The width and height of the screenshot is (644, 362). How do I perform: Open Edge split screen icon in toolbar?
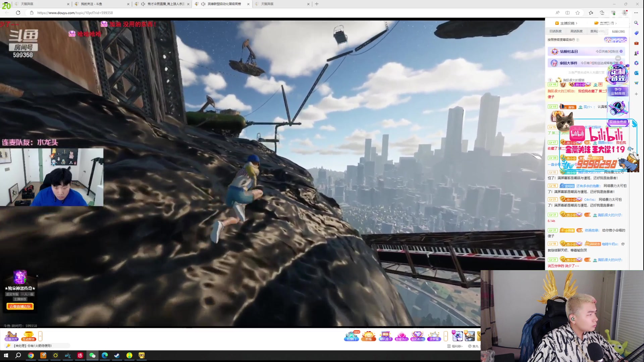[x=568, y=13]
